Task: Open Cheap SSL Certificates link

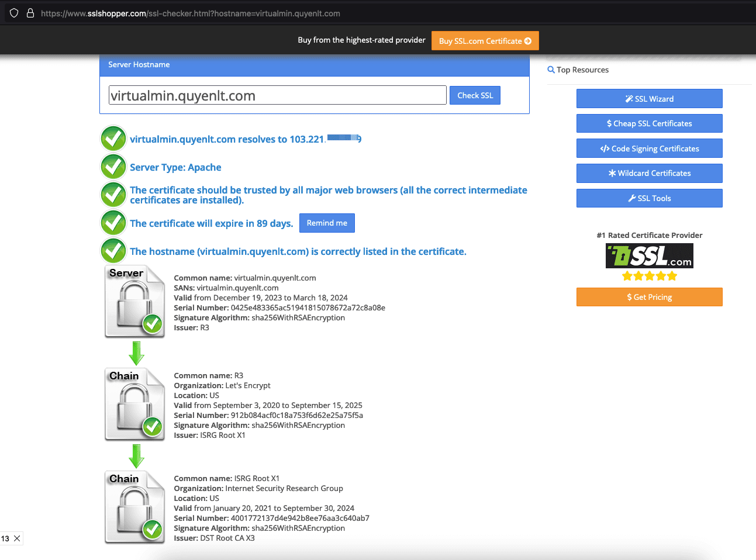Action: [x=649, y=123]
